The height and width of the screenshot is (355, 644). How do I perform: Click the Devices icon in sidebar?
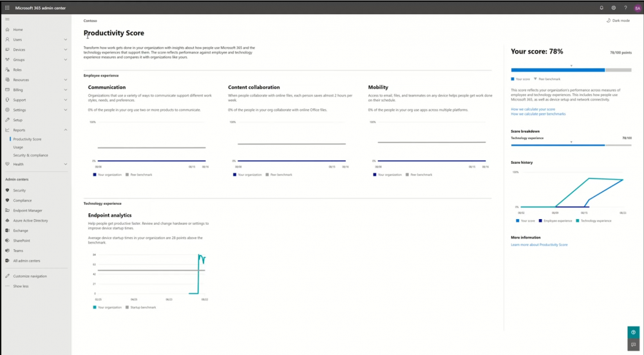[7, 50]
